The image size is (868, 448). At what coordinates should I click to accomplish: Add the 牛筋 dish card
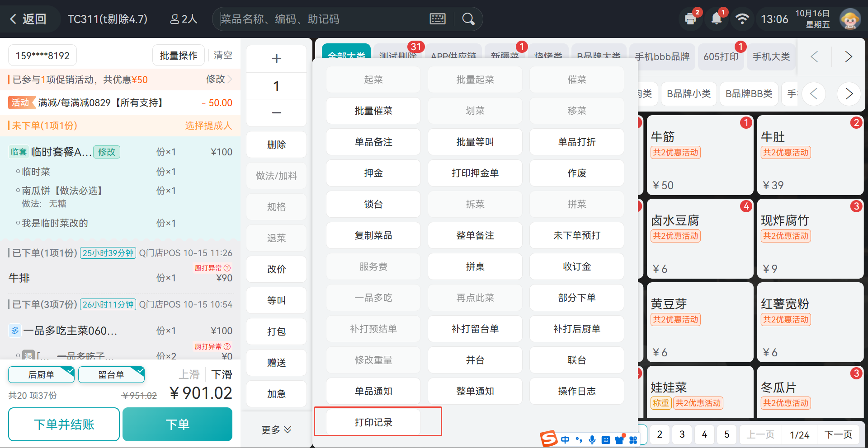pos(700,155)
